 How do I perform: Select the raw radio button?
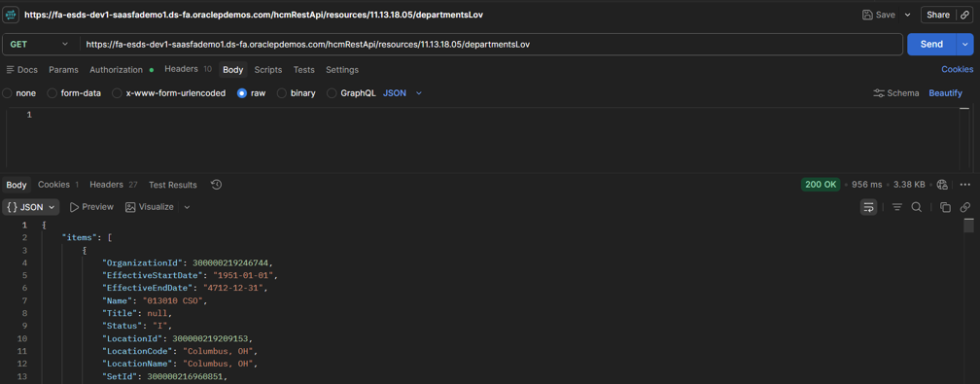[242, 93]
